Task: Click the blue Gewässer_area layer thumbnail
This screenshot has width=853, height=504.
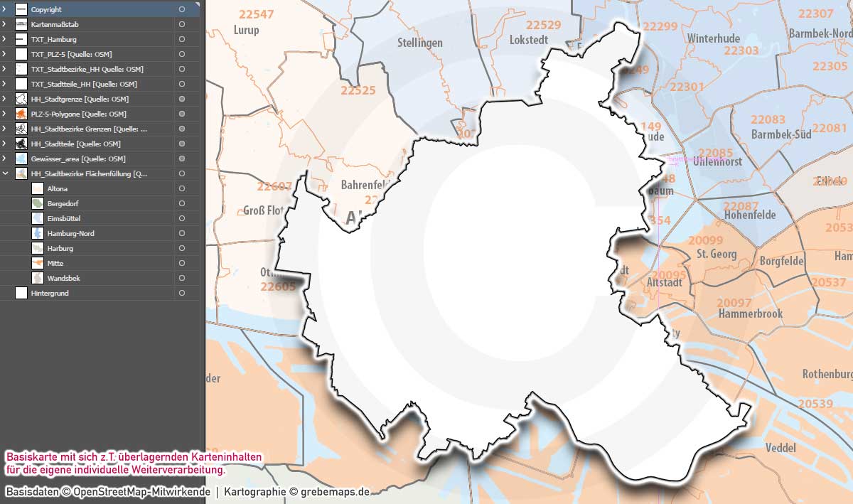Action: coord(21,159)
